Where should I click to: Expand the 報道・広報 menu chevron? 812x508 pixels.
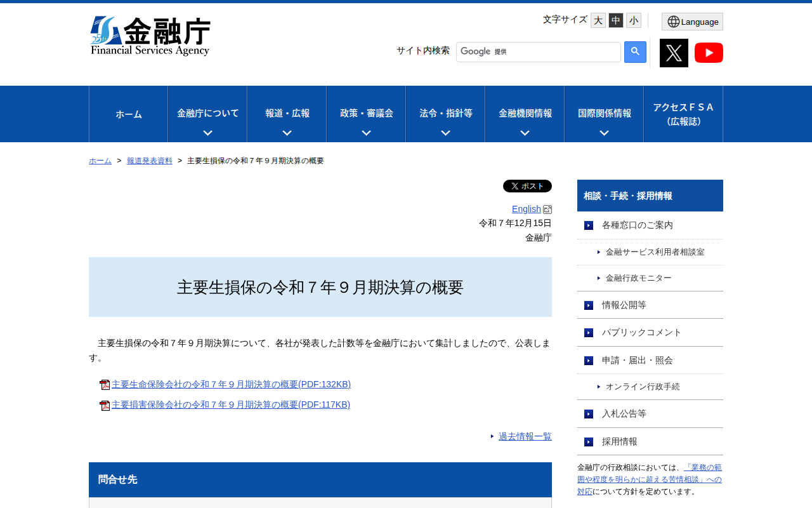click(x=287, y=133)
